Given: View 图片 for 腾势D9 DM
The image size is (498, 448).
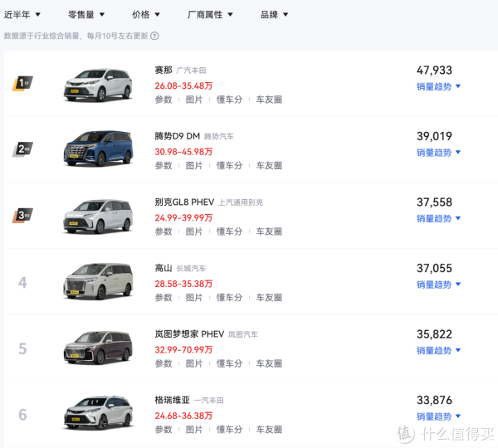Looking at the screenshot, I should (194, 166).
